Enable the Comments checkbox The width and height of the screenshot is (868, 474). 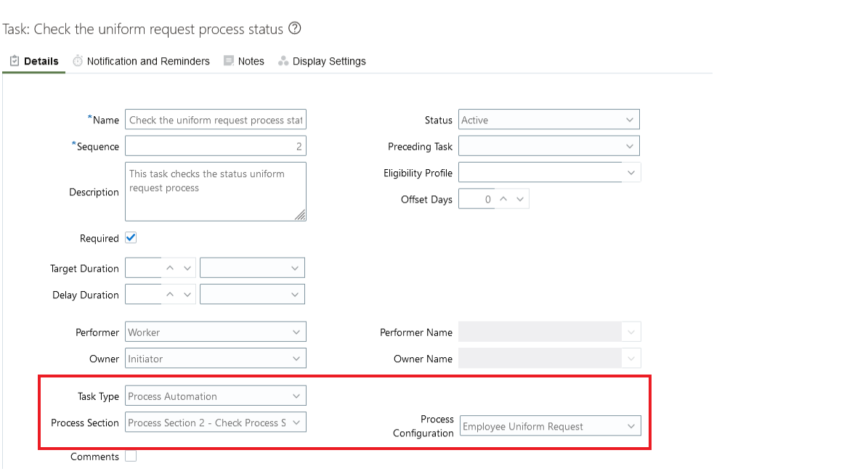(131, 457)
